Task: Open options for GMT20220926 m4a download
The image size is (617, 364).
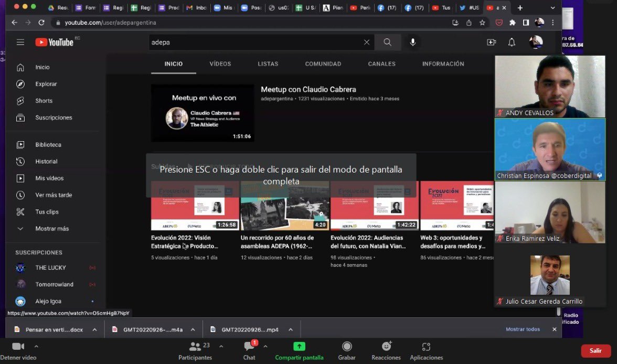Action: (x=193, y=330)
